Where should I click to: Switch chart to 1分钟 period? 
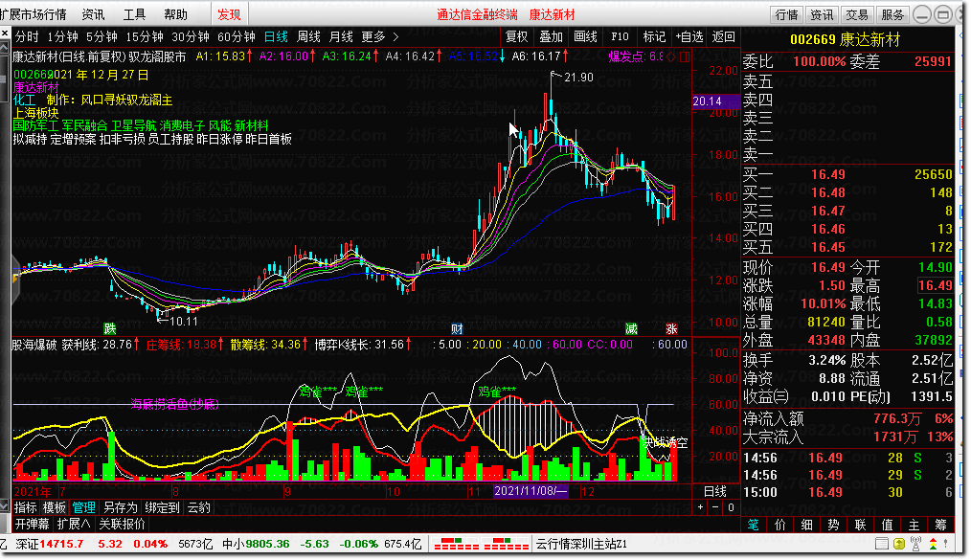[62, 36]
